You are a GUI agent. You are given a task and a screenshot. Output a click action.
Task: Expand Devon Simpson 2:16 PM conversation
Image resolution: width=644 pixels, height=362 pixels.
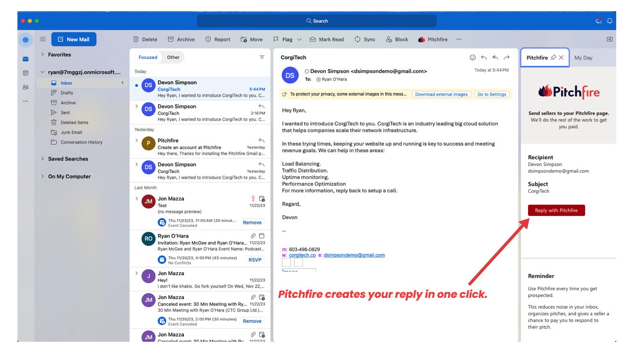tap(137, 107)
